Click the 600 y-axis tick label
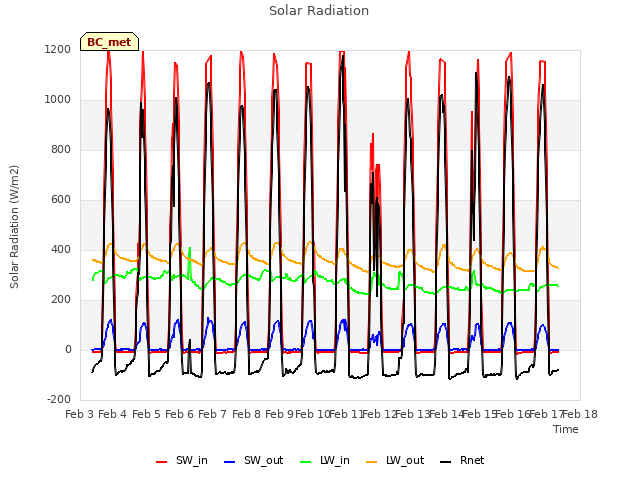Image resolution: width=640 pixels, height=480 pixels. (61, 200)
